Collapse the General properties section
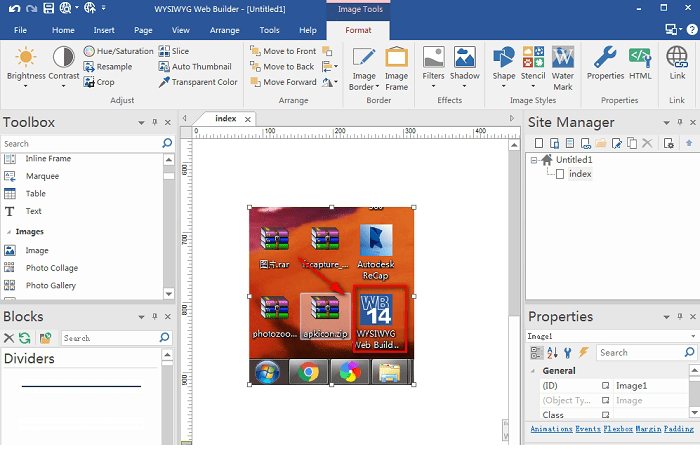Image resolution: width=700 pixels, height=462 pixels. coord(533,370)
